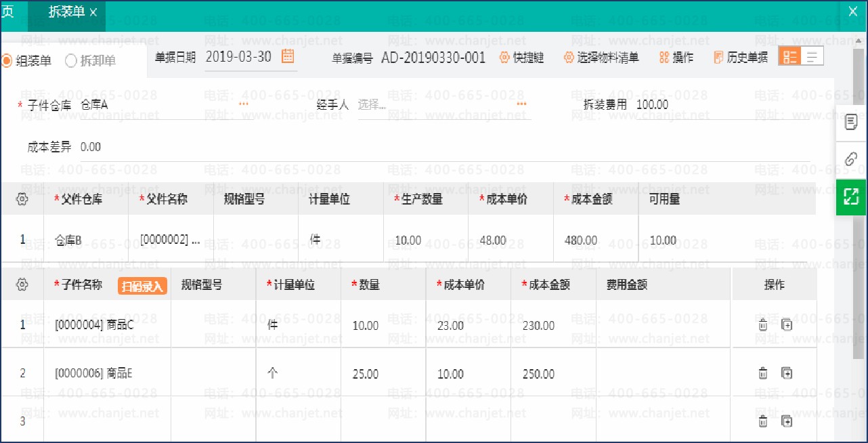The image size is (868, 443).
Task: Click the green fullscreen expand icon
Action: (852, 197)
